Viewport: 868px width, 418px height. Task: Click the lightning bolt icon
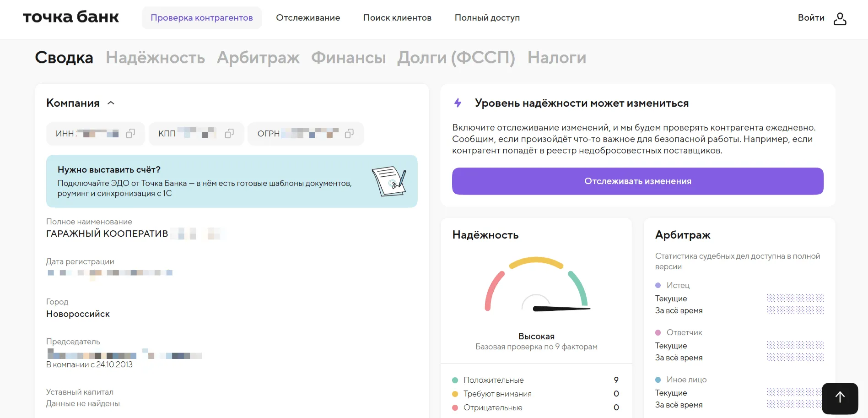coord(458,103)
